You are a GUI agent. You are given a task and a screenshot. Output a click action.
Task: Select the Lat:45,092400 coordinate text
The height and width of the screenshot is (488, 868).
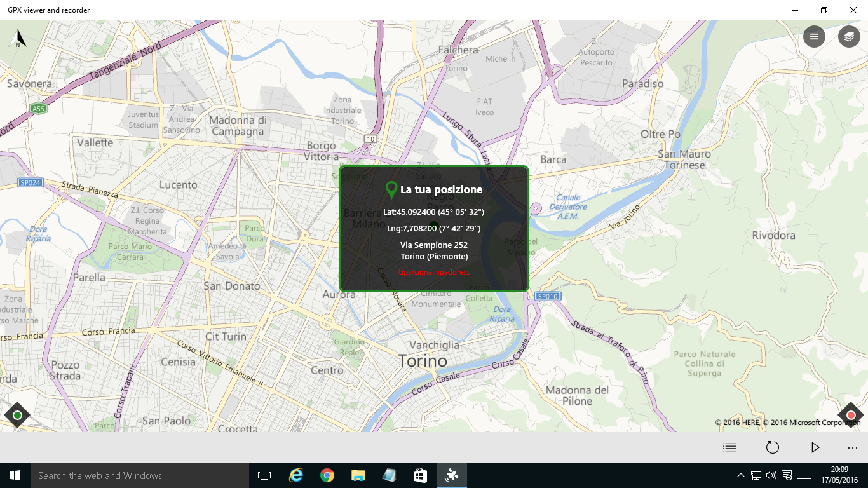point(434,212)
